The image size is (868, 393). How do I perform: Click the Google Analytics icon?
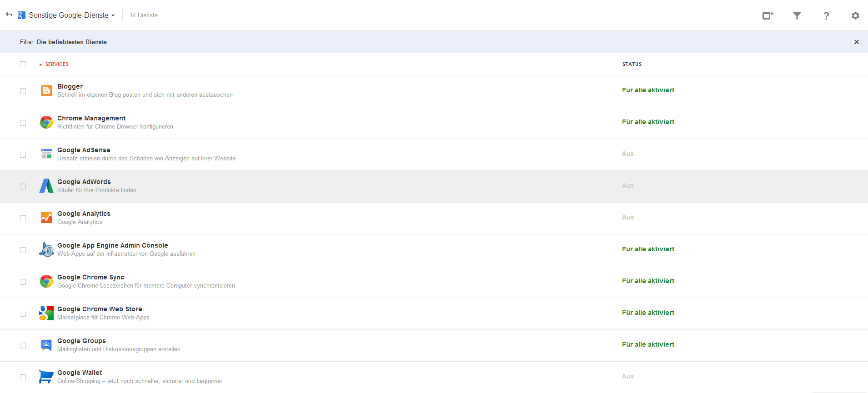point(46,218)
